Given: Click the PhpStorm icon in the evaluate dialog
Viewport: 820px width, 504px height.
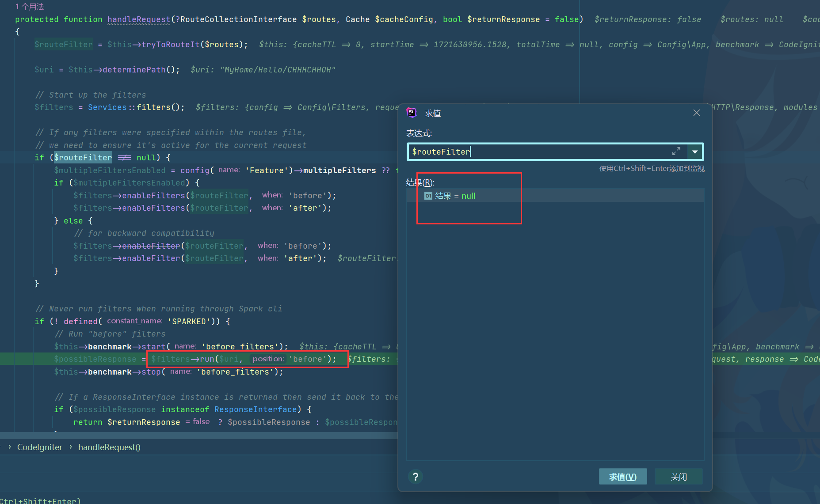Looking at the screenshot, I should (412, 113).
